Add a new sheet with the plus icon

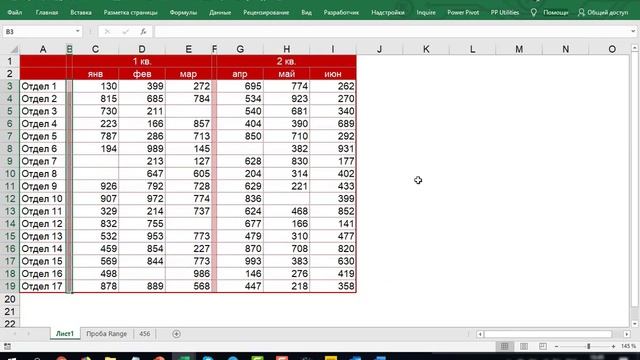coord(176,334)
